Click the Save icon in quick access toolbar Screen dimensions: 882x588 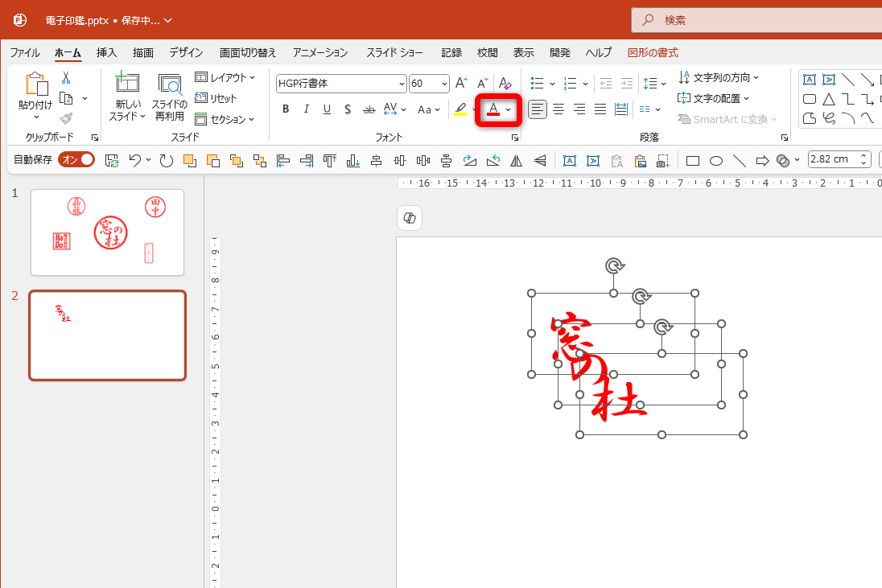111,161
